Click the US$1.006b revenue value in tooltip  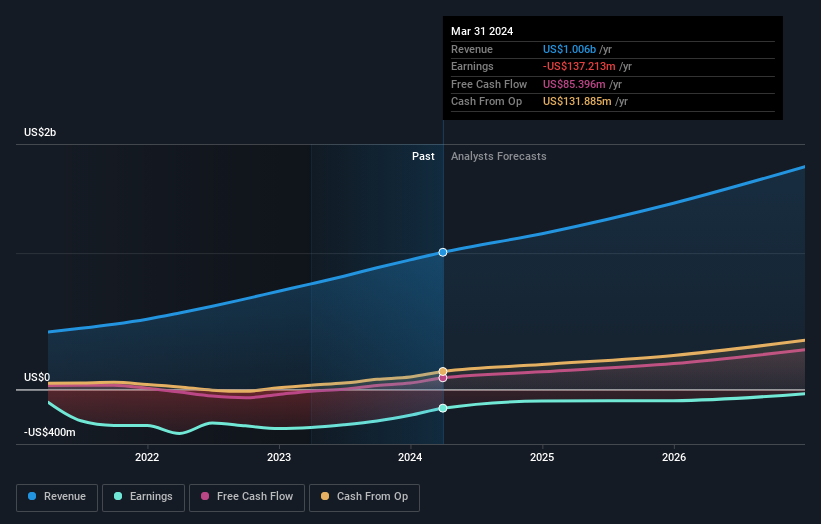569,49
